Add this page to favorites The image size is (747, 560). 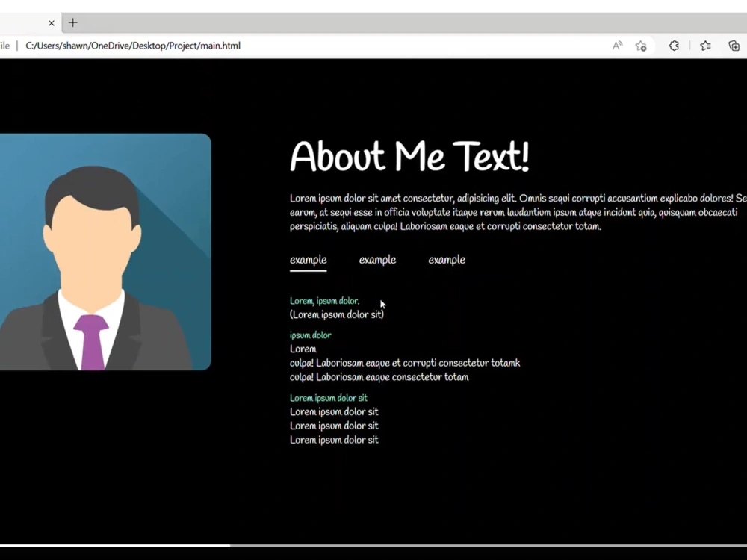click(641, 46)
